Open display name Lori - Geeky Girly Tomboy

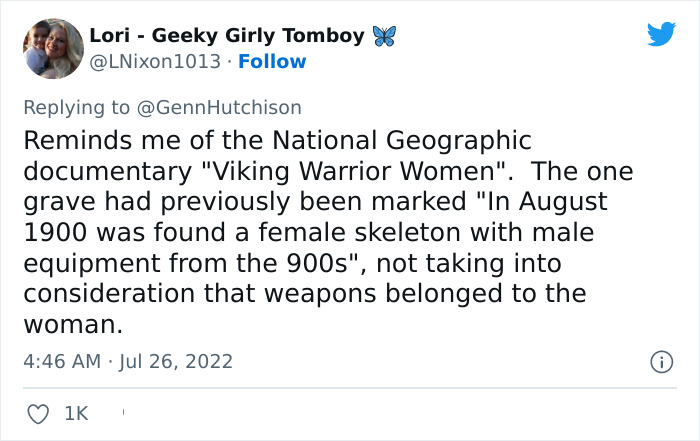point(227,36)
